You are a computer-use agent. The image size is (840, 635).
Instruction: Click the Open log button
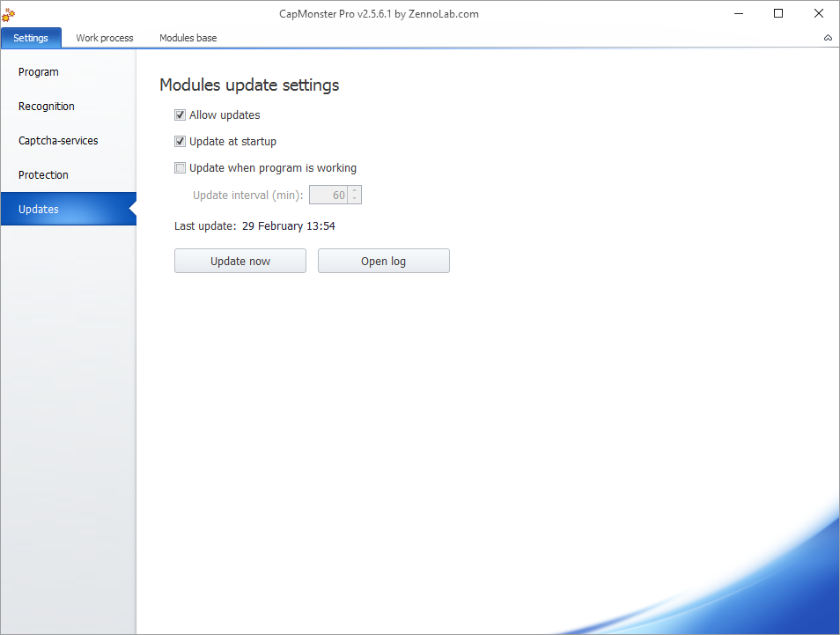[x=384, y=261]
